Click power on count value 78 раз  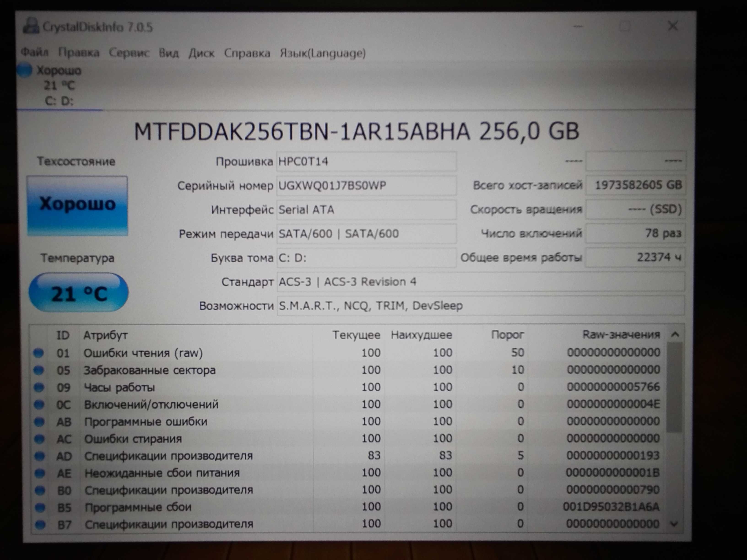635,233
